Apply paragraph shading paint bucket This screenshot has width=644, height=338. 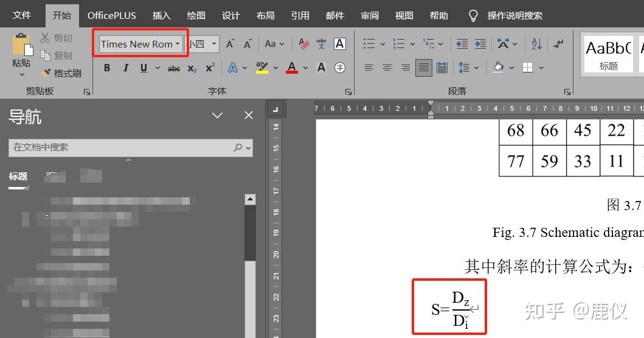tap(498, 68)
